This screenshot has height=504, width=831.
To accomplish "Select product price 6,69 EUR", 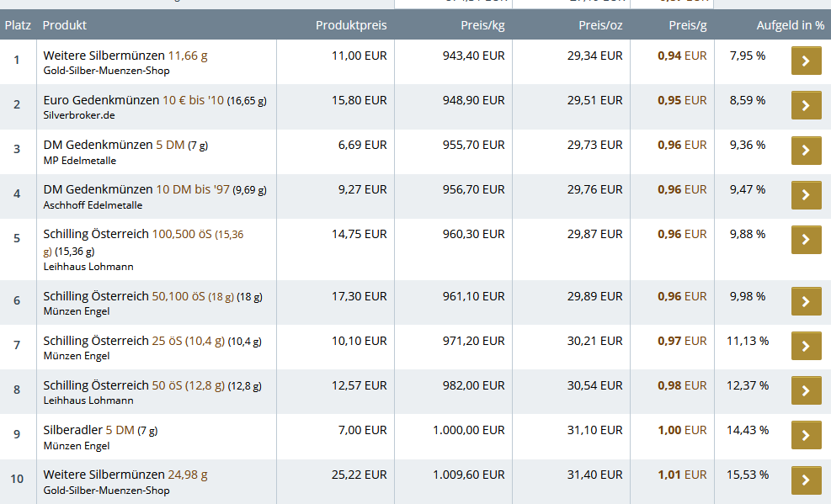I will point(363,145).
